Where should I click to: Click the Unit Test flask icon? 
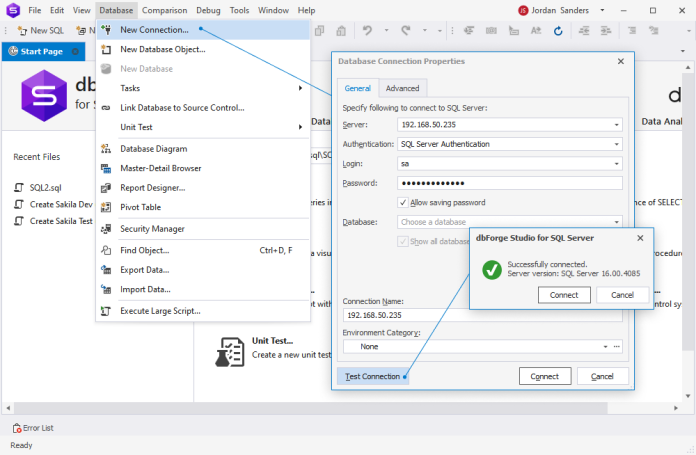tap(230, 352)
